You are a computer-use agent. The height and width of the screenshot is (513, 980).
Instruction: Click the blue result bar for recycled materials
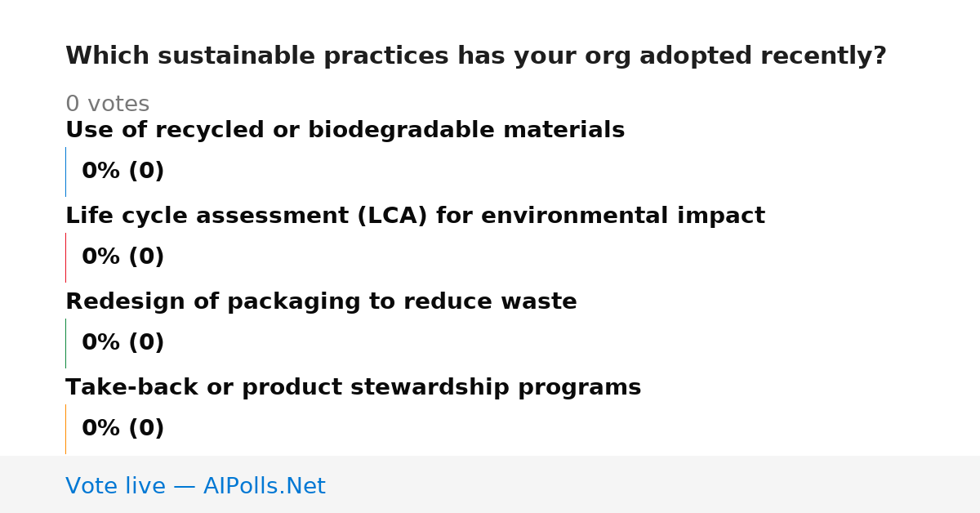point(65,172)
